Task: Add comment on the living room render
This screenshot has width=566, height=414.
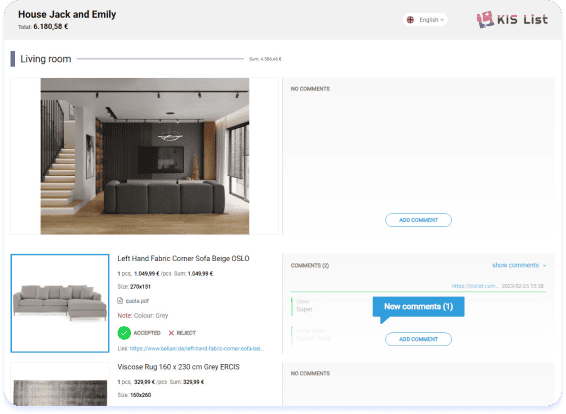Action: coord(418,220)
